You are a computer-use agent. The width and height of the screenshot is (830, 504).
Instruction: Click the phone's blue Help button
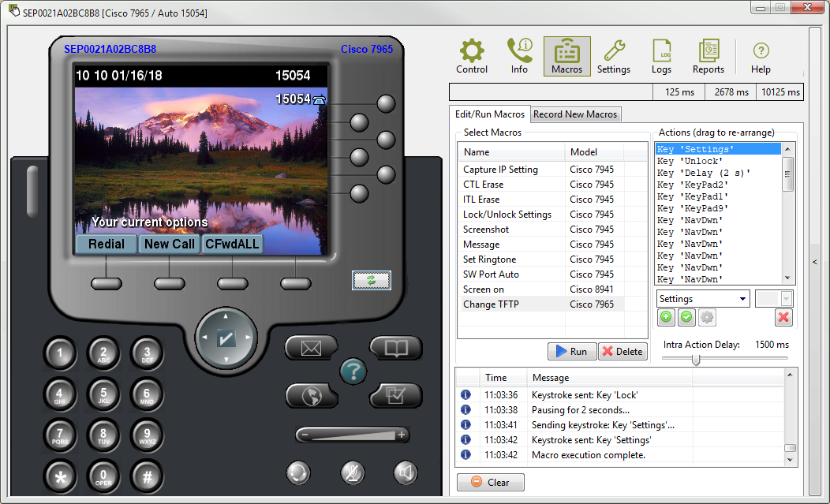(x=353, y=371)
